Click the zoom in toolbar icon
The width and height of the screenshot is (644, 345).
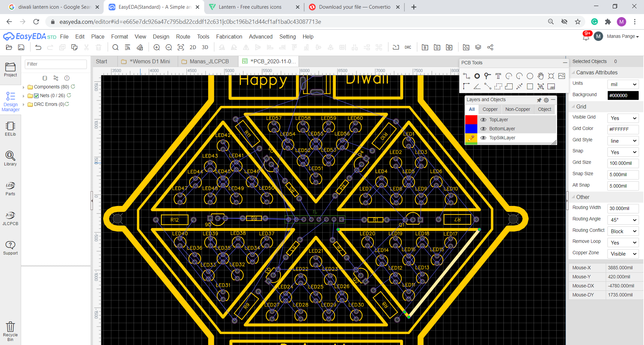pyautogui.click(x=157, y=47)
